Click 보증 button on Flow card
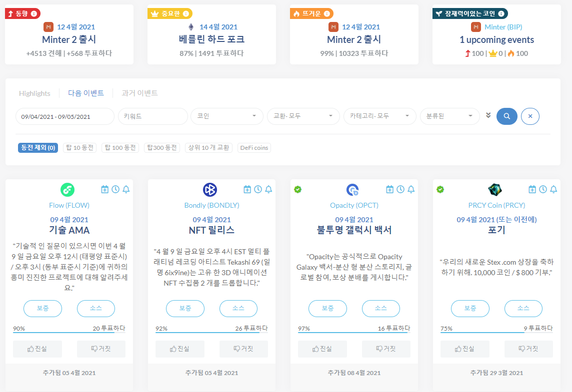This screenshot has height=392, width=572. pyautogui.click(x=42, y=308)
